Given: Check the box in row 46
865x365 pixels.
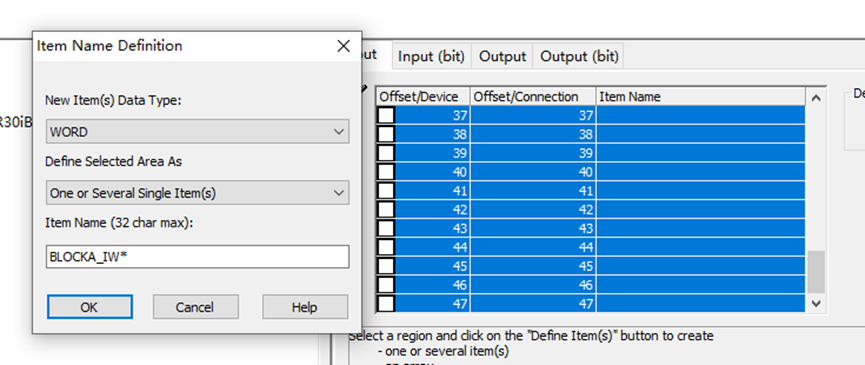Looking at the screenshot, I should pyautogui.click(x=386, y=285).
